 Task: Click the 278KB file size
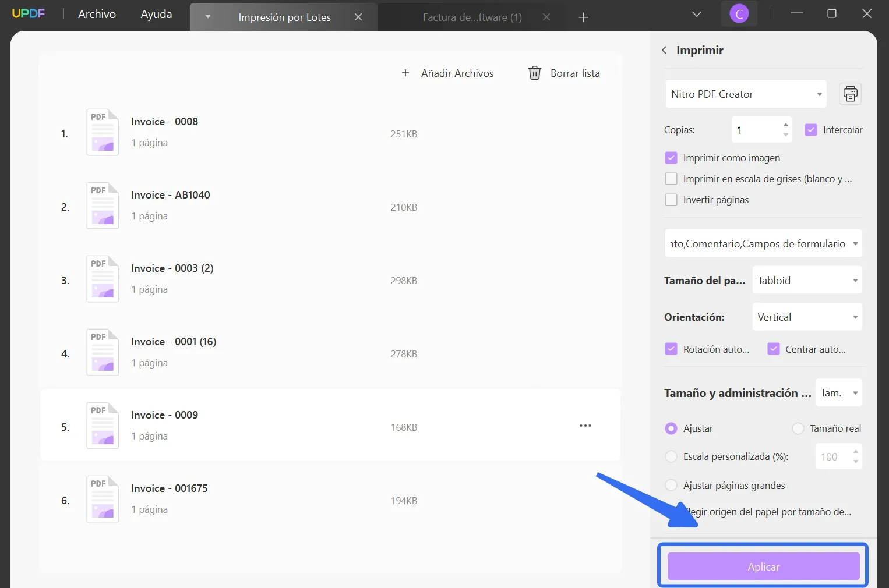[404, 354]
